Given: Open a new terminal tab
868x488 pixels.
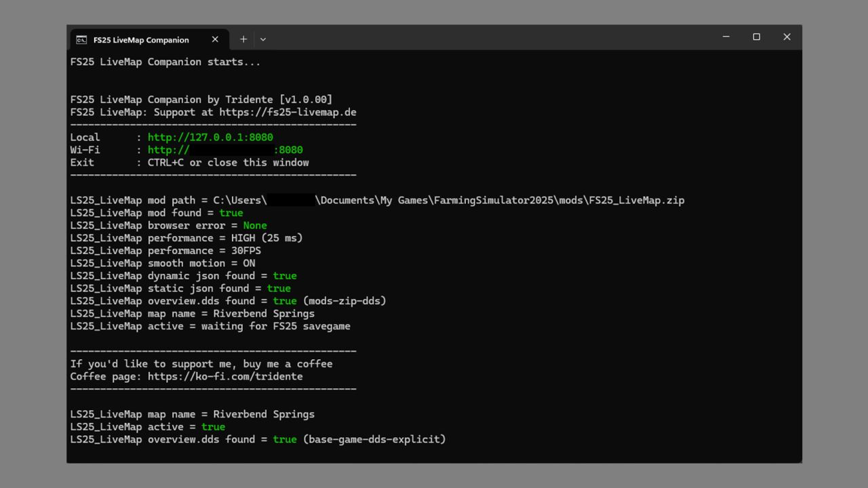Looking at the screenshot, I should [x=243, y=39].
